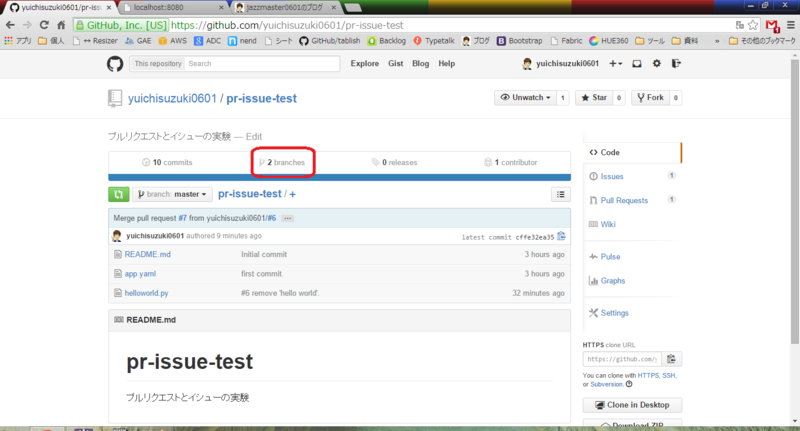View the 1 contributor page

511,162
